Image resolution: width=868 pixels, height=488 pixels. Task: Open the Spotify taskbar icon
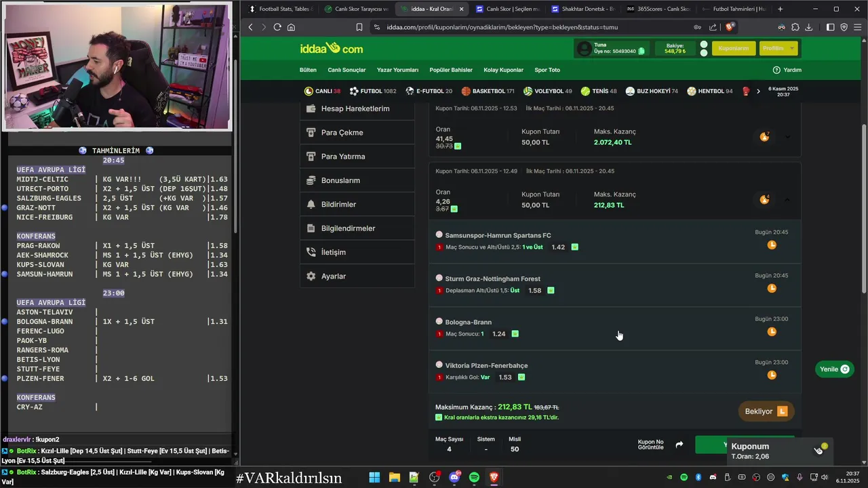474,477
